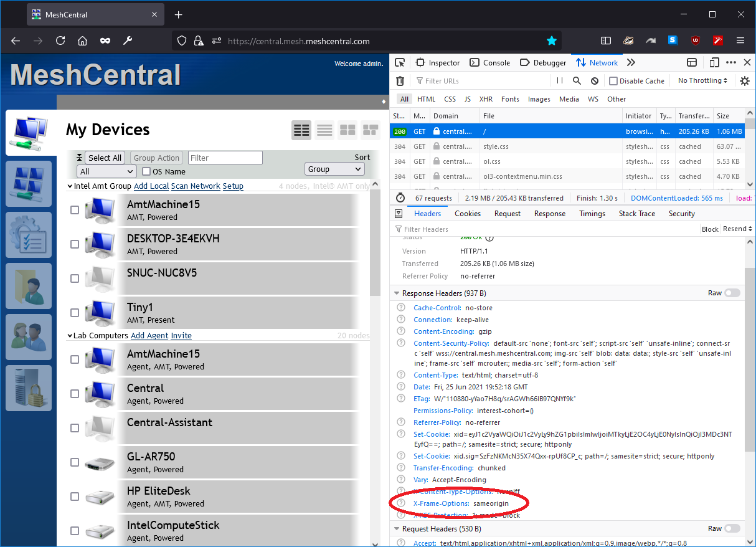The width and height of the screenshot is (756, 547).
Task: Click the Invite link
Action: (181, 335)
